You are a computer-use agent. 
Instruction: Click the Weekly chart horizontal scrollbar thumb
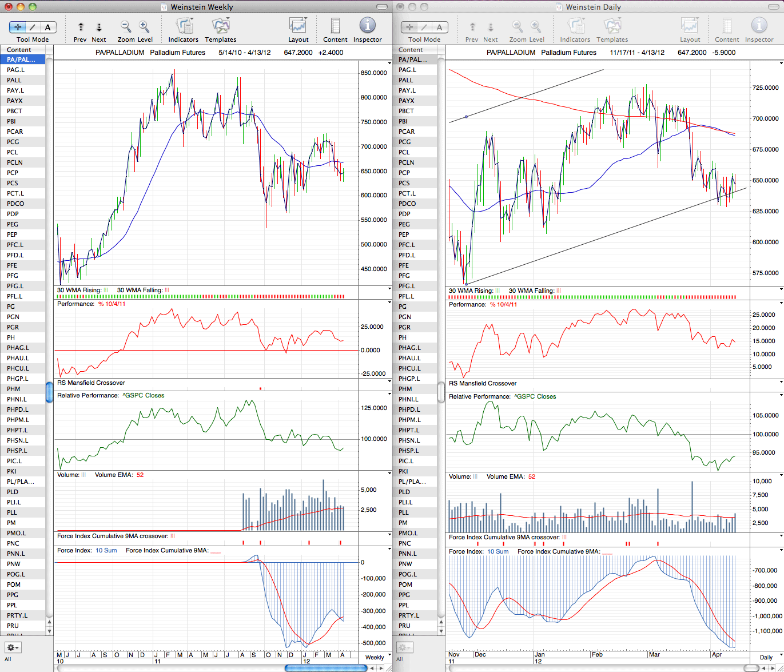pyautogui.click(x=325, y=668)
